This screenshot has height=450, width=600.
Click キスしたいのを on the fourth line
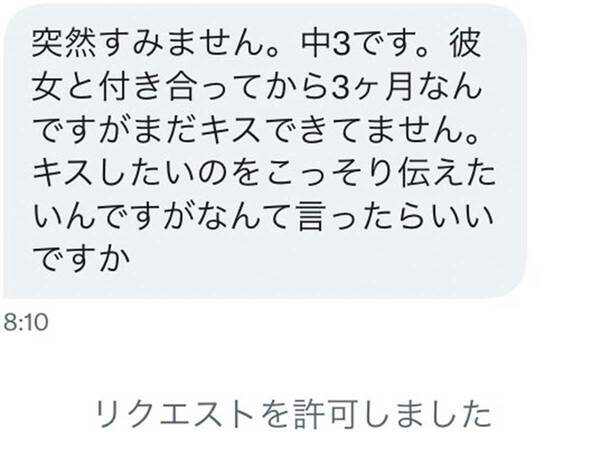click(146, 173)
